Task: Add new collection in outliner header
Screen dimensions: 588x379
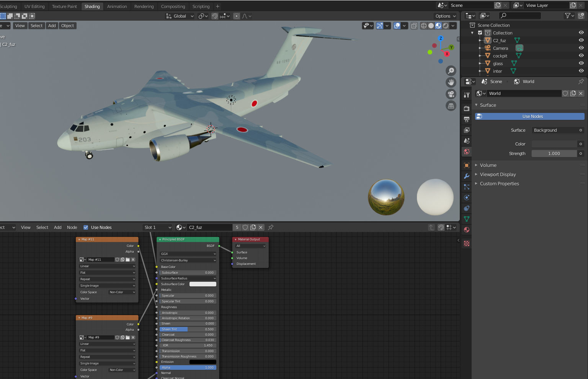Action: click(581, 16)
